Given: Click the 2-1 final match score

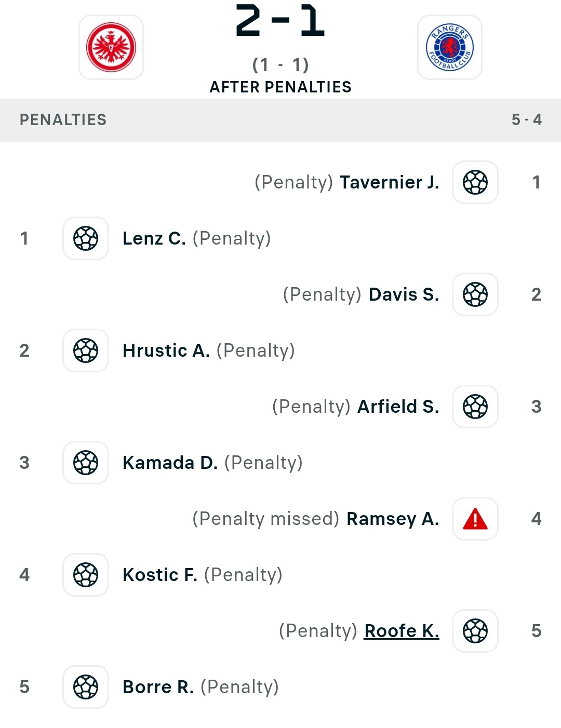Looking at the screenshot, I should click(280, 21).
